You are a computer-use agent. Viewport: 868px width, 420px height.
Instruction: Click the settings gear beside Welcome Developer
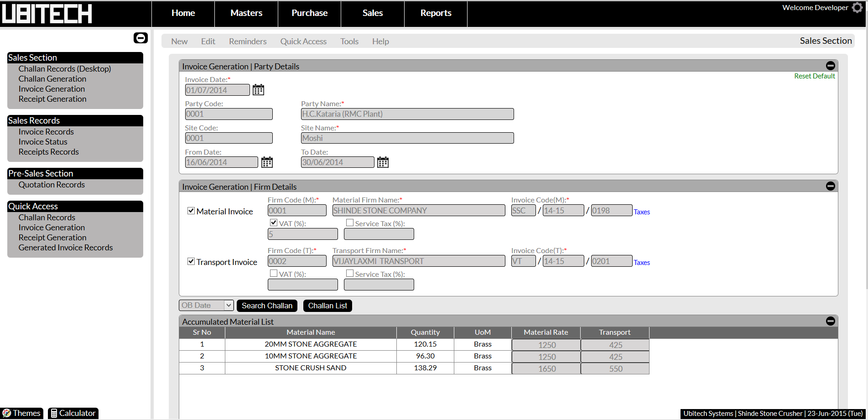858,8
